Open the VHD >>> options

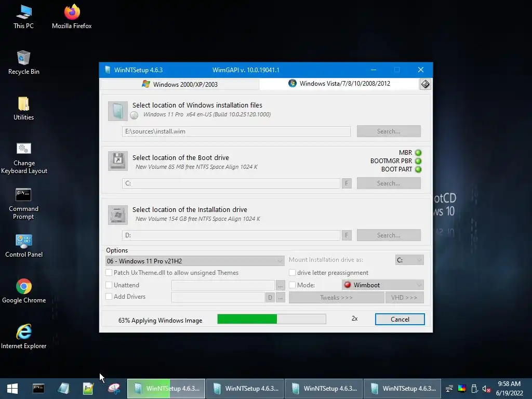[404, 298]
